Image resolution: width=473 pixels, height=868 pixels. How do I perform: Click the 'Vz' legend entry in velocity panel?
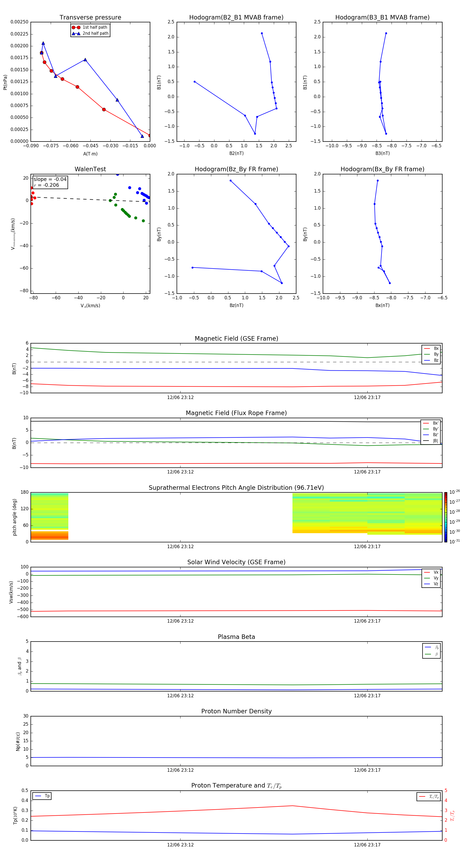click(x=431, y=584)
